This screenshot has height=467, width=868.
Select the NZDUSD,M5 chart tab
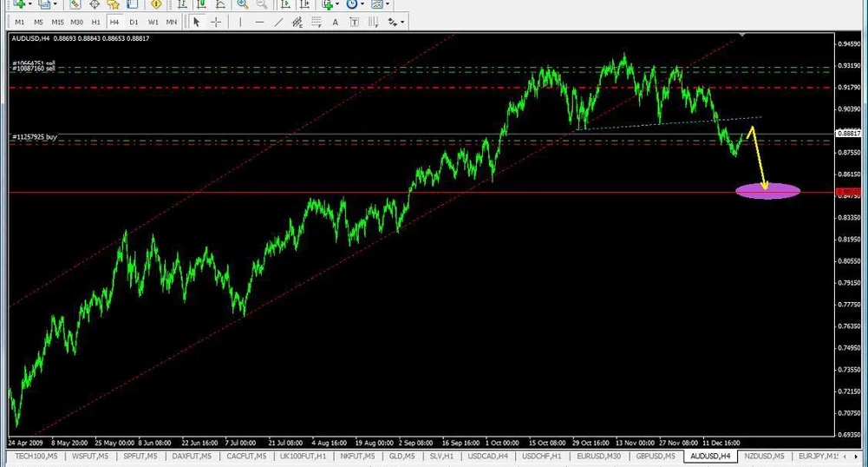[764, 456]
